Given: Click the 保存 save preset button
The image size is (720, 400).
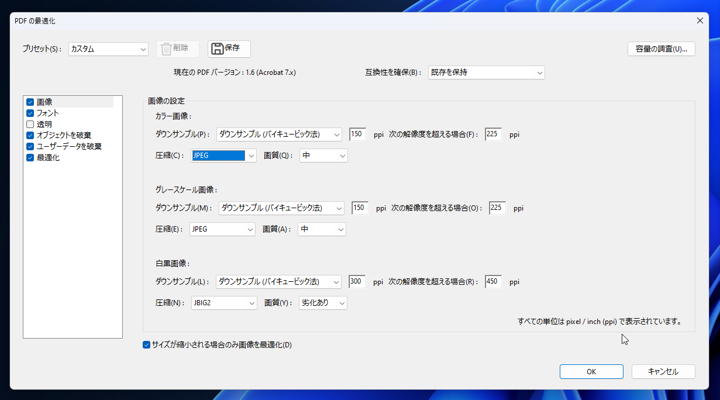Looking at the screenshot, I should tap(229, 49).
